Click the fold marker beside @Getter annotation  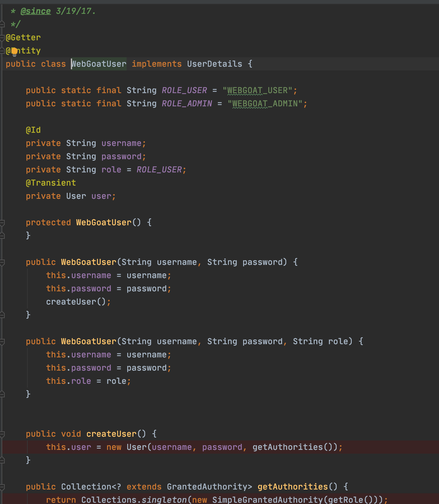coord(2,38)
